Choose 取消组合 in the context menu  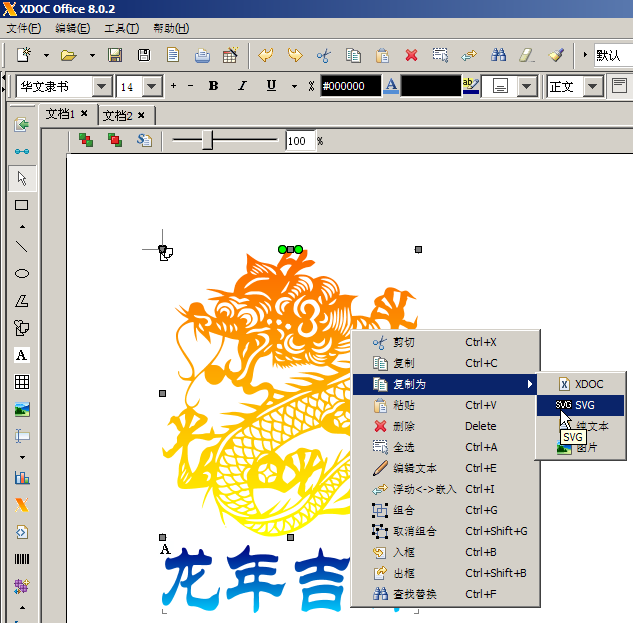coord(446,531)
